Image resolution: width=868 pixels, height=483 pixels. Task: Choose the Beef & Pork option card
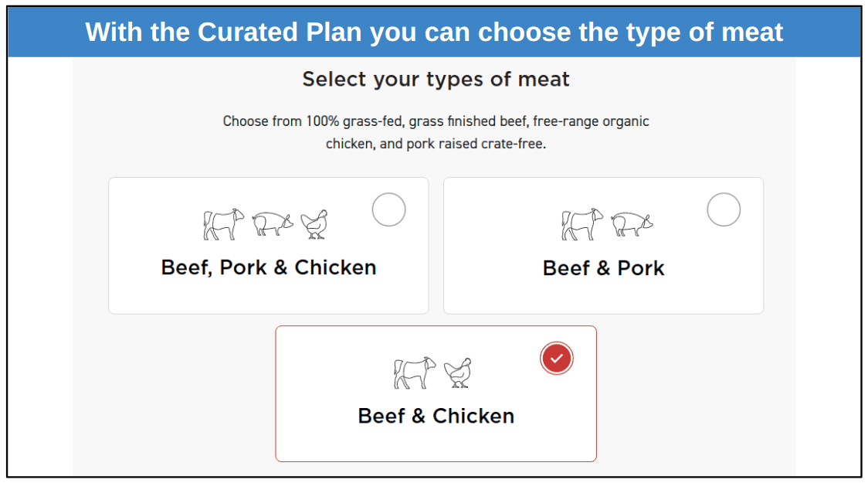[603, 246]
